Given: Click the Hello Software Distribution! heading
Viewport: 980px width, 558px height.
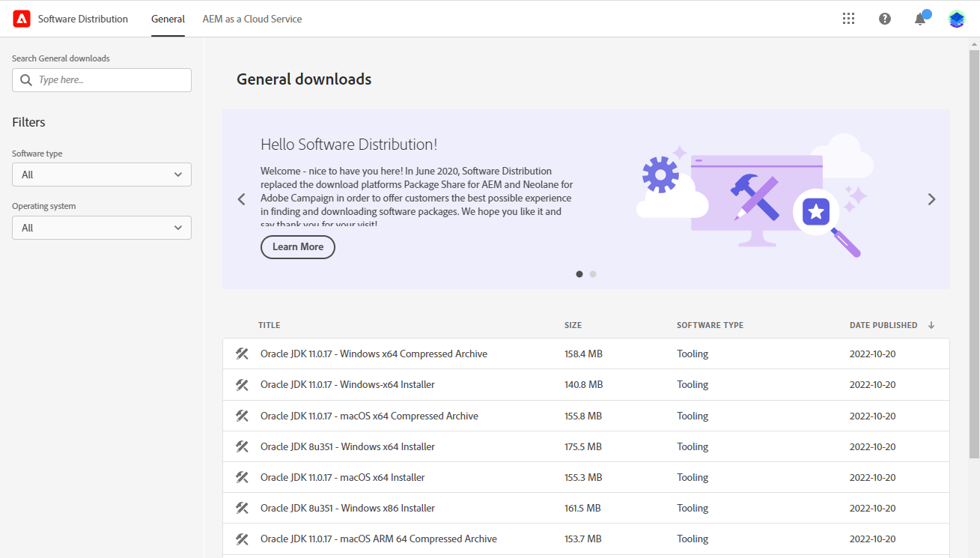Looking at the screenshot, I should [x=349, y=145].
